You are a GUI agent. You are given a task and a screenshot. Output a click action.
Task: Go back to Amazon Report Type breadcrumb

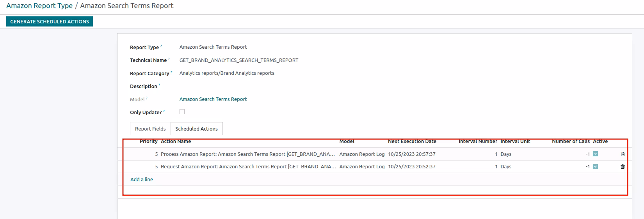click(x=39, y=6)
